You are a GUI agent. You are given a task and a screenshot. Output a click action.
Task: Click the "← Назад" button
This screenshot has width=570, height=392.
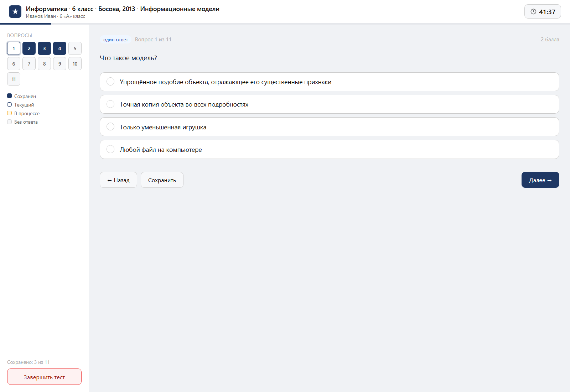118,180
